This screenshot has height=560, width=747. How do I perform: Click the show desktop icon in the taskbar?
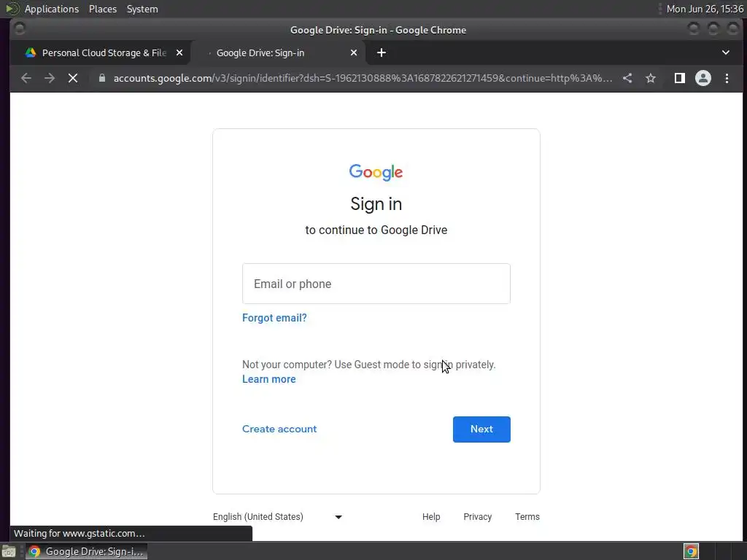click(9, 552)
